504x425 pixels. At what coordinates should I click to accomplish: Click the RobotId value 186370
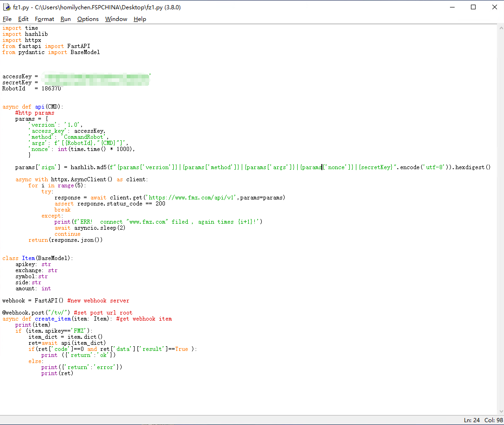pos(51,89)
